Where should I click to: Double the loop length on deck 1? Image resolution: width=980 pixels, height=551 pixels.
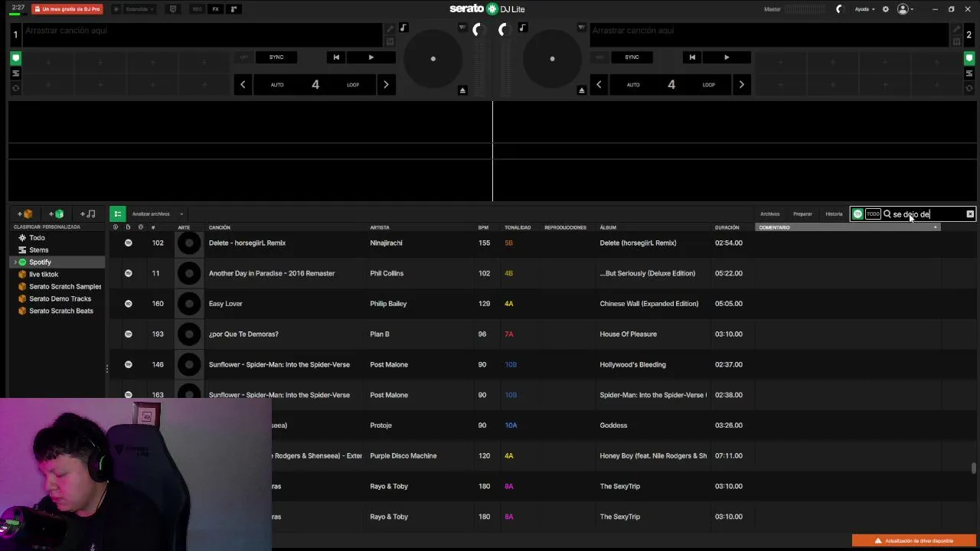coord(386,84)
